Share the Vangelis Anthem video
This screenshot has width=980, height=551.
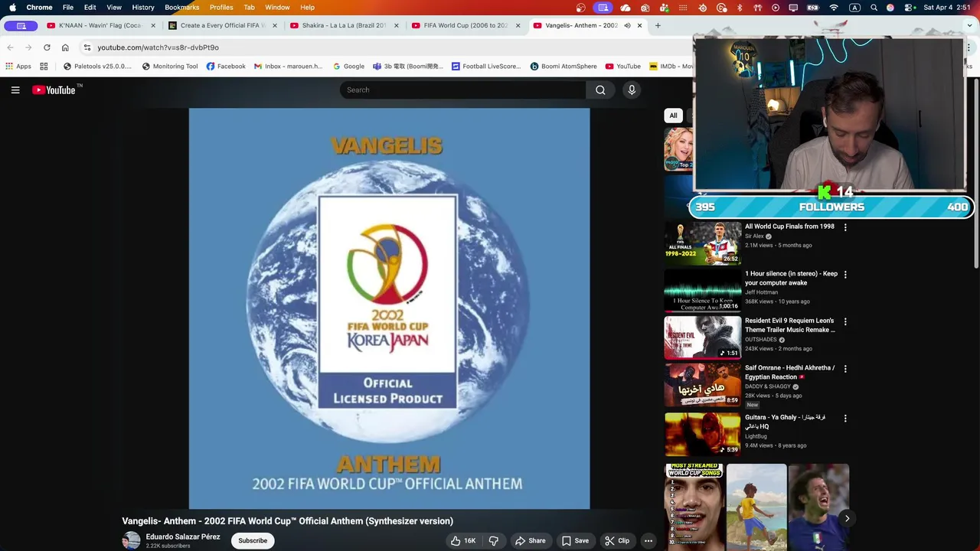click(530, 540)
